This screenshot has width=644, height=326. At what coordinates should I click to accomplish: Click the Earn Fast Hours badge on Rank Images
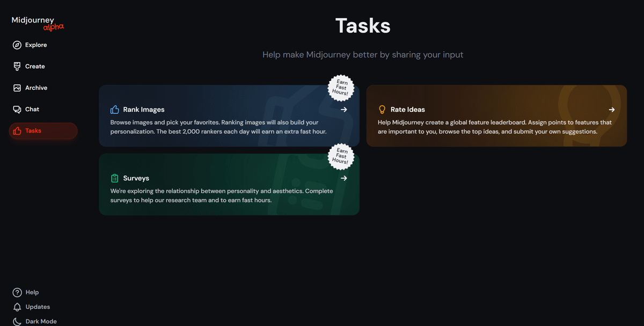341,88
